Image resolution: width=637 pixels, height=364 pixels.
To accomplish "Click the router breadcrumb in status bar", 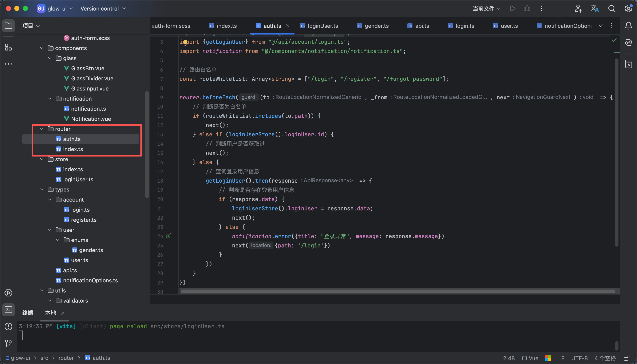I will (x=66, y=358).
